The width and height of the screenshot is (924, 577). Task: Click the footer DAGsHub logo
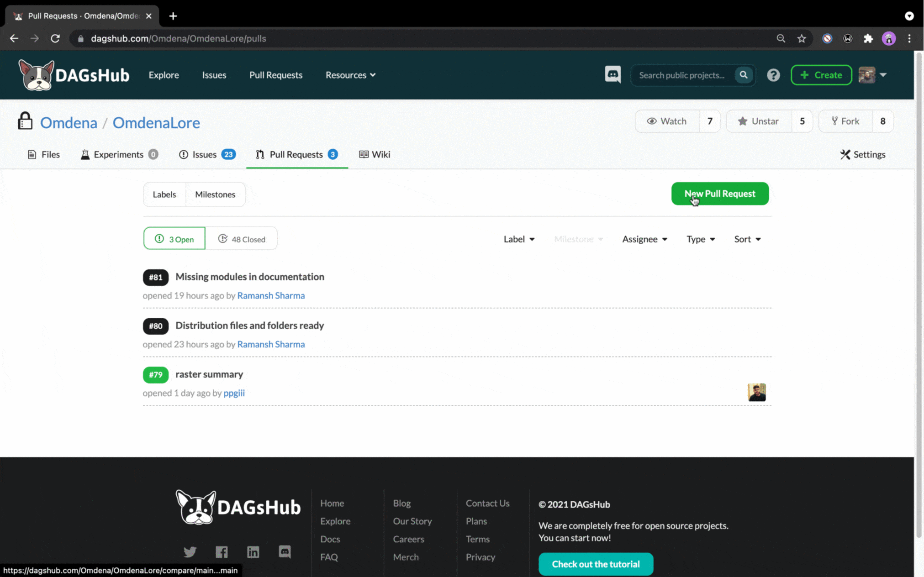tap(238, 507)
